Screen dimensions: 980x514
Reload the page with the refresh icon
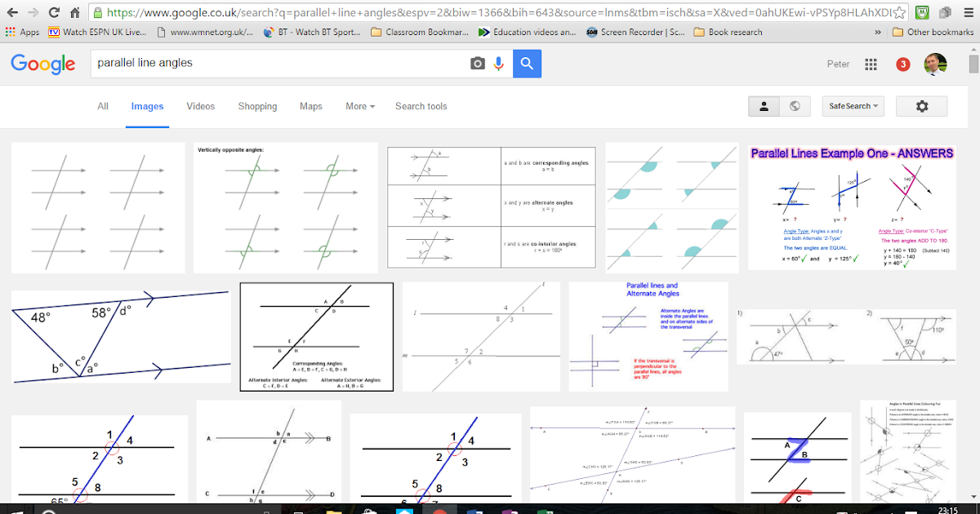[x=52, y=12]
